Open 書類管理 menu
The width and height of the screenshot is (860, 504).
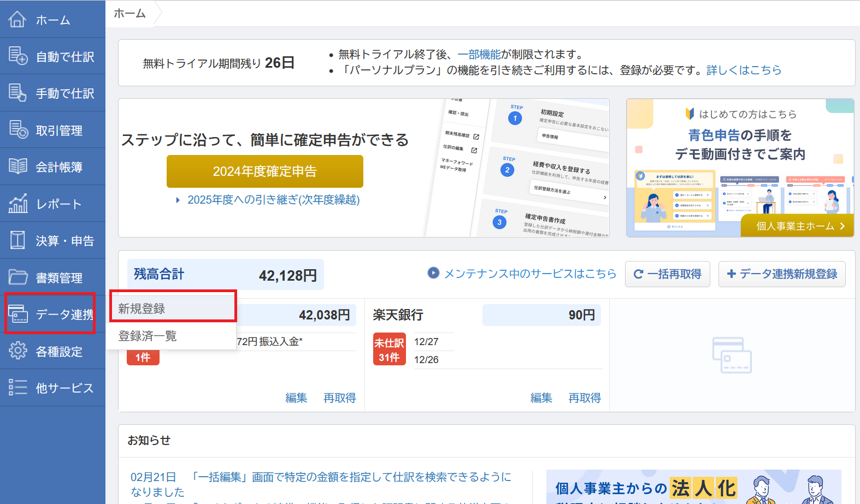click(52, 277)
